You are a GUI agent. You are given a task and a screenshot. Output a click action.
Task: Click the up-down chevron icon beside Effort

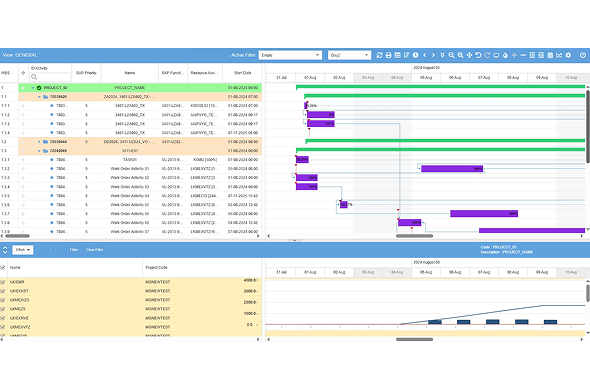(x=5, y=250)
